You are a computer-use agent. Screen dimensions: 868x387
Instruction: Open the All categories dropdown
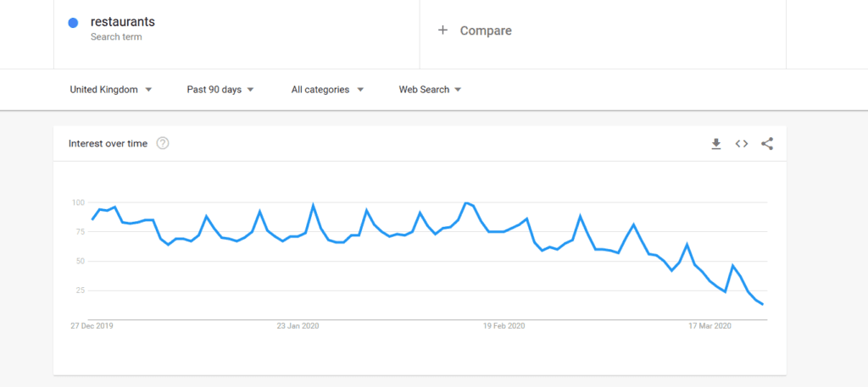(x=327, y=90)
